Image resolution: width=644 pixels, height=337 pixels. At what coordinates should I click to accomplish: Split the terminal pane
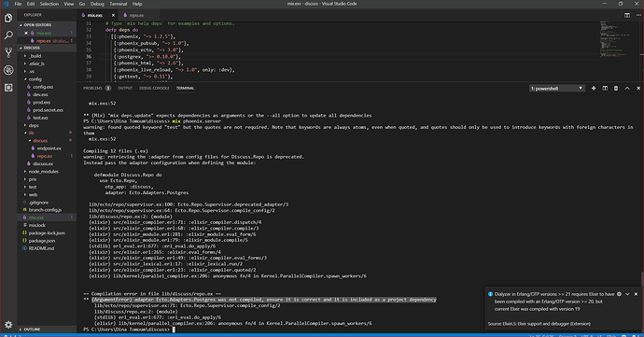click(605, 89)
